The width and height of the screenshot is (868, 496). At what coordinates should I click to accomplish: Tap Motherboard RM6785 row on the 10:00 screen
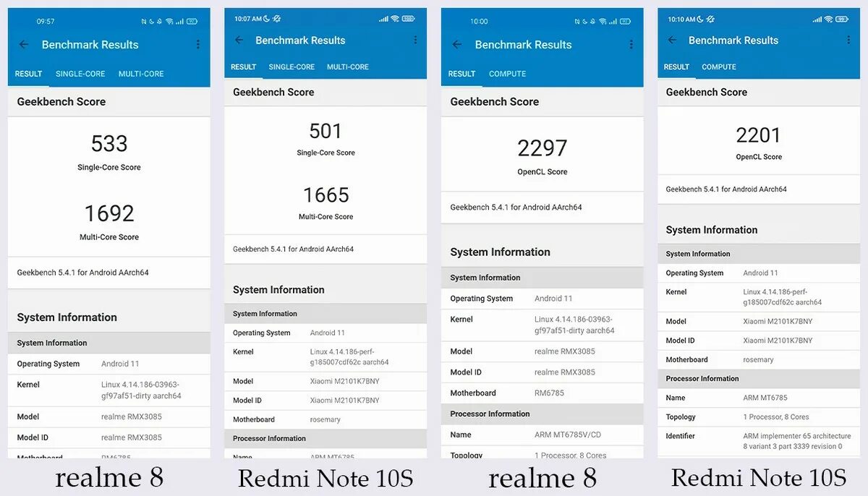[542, 393]
